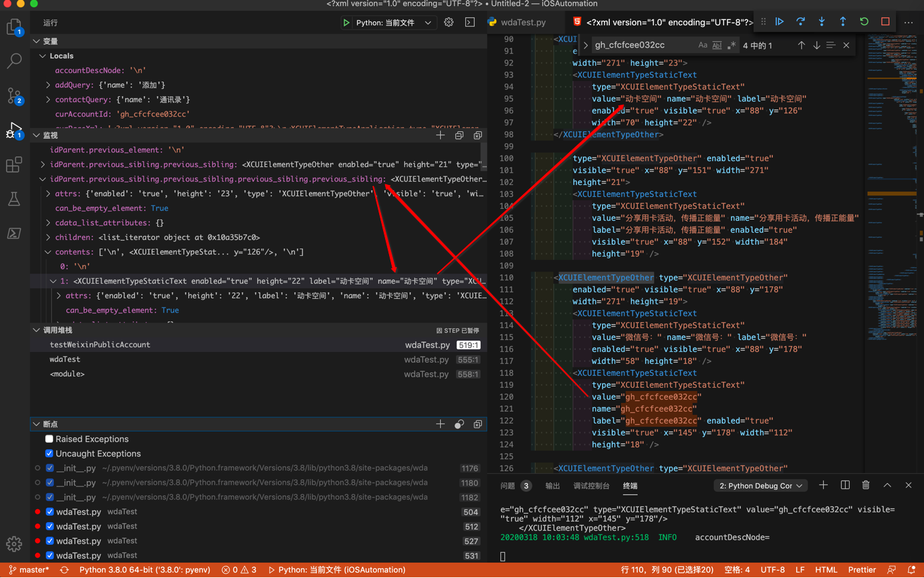Uncheck the Uncaught Exceptions breakpoint
924x578 pixels.
[48, 453]
